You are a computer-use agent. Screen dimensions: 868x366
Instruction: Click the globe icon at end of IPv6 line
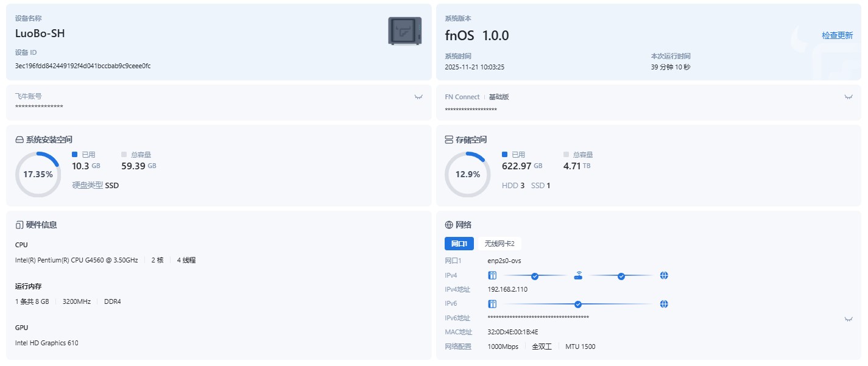pos(664,303)
